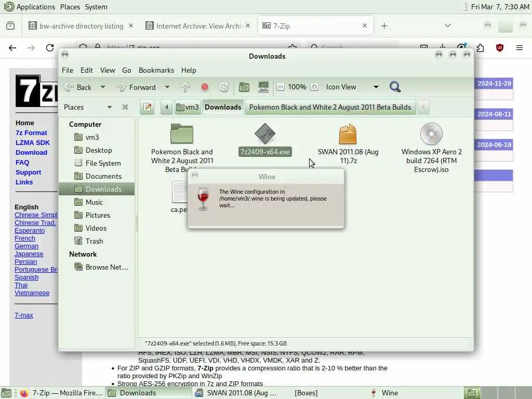The height and width of the screenshot is (399, 532).
Task: Reload the page in Firefox
Action: pyautogui.click(x=50, y=48)
